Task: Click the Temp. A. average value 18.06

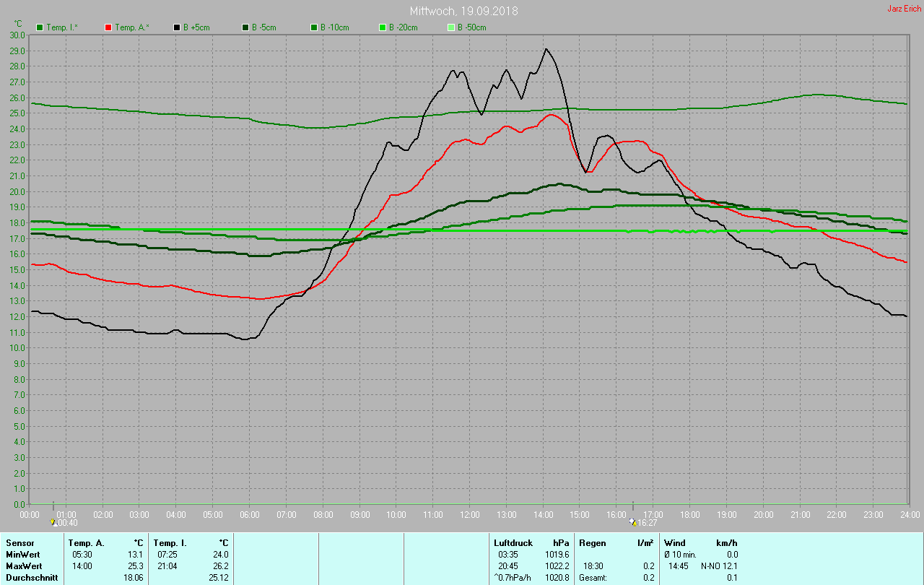Action: tap(134, 578)
